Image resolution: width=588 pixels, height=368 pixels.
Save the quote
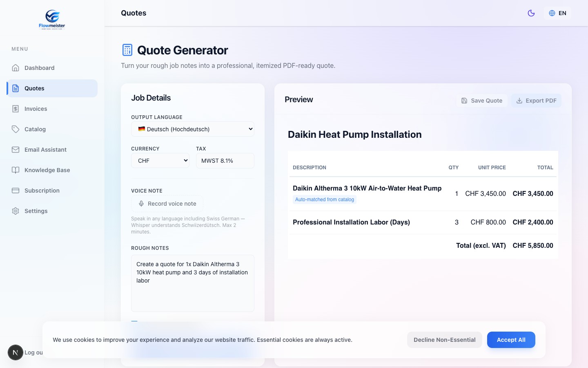point(482,101)
